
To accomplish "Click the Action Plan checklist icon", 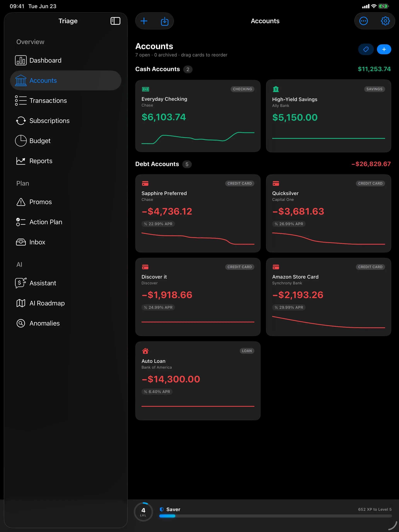I will (21, 222).
